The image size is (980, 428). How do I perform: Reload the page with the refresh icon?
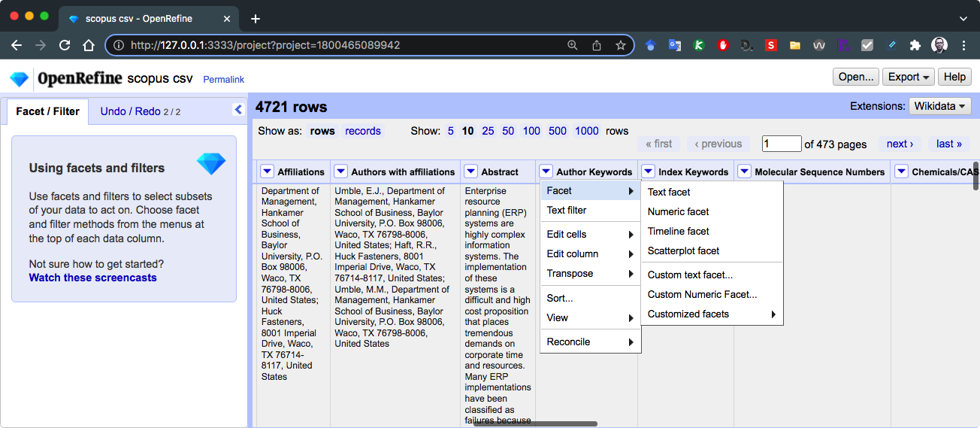point(65,45)
